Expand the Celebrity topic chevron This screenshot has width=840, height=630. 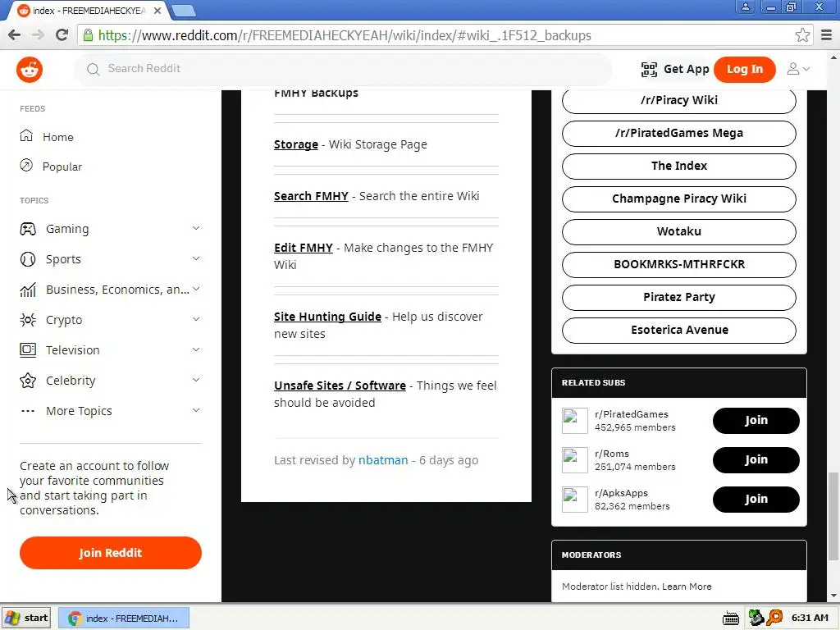(x=196, y=380)
